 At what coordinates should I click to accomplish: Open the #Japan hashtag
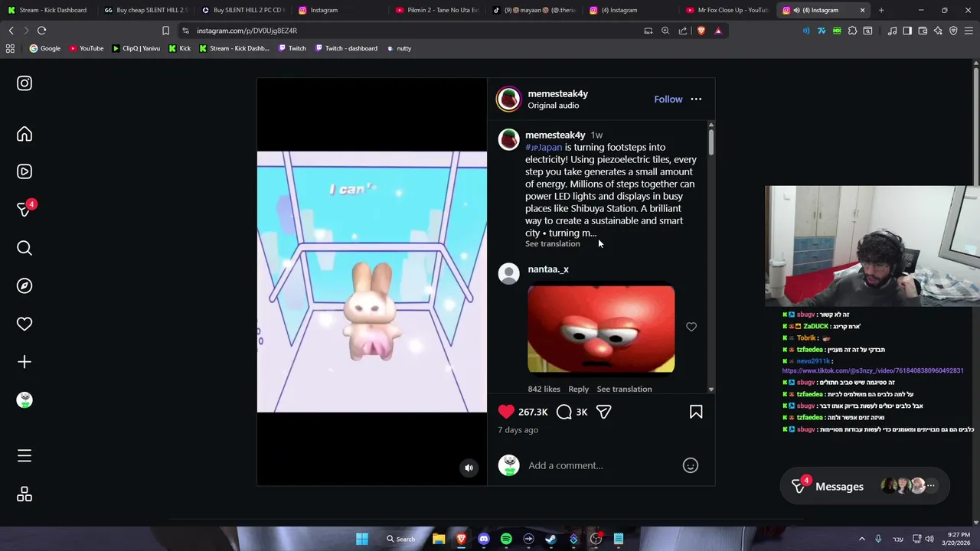tap(544, 147)
